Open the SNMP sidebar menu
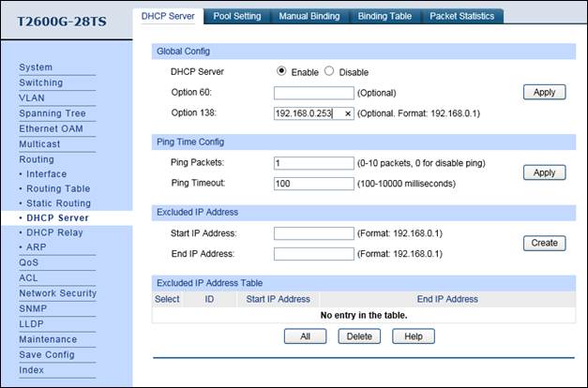 33,308
